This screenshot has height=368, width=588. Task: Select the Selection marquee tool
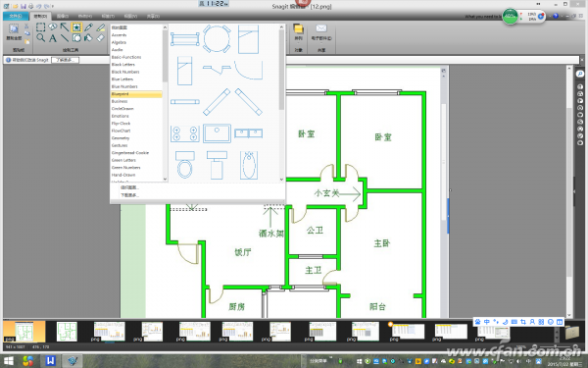click(x=41, y=27)
